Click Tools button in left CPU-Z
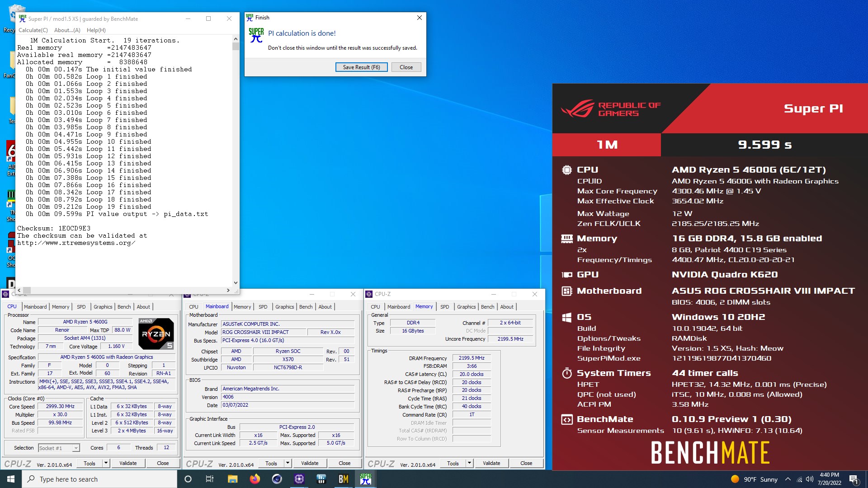This screenshot has height=488, width=868. [x=90, y=463]
